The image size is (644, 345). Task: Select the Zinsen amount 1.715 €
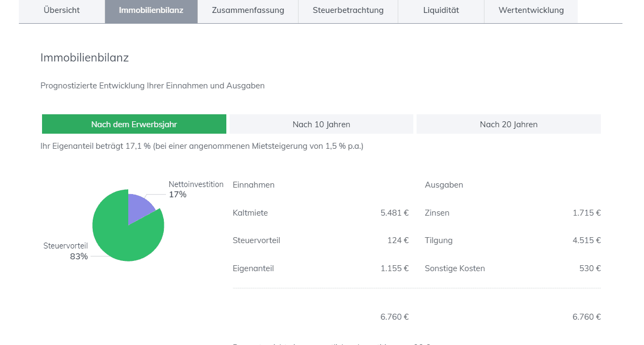point(586,213)
